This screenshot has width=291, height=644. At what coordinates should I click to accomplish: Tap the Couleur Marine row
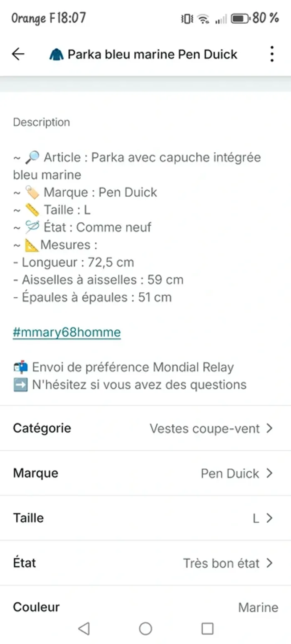[x=145, y=607]
